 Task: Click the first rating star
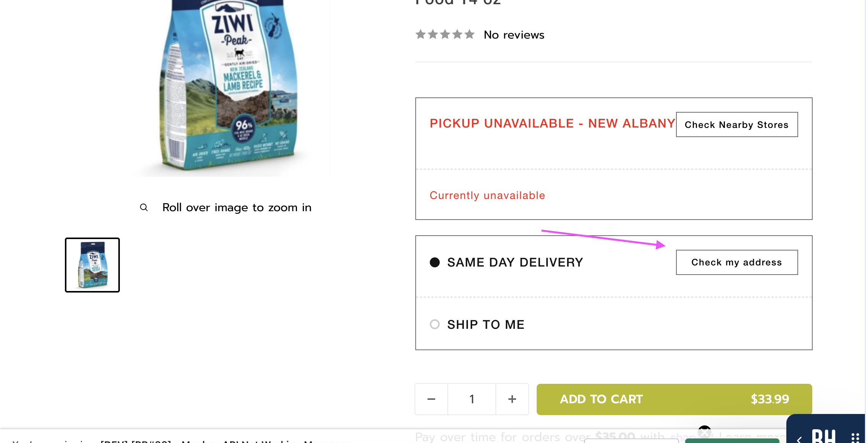coord(421,35)
